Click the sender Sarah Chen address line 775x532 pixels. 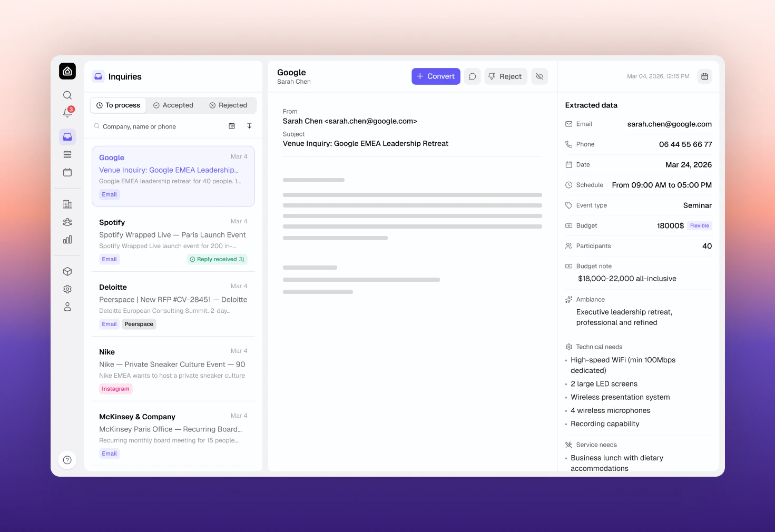[350, 121]
